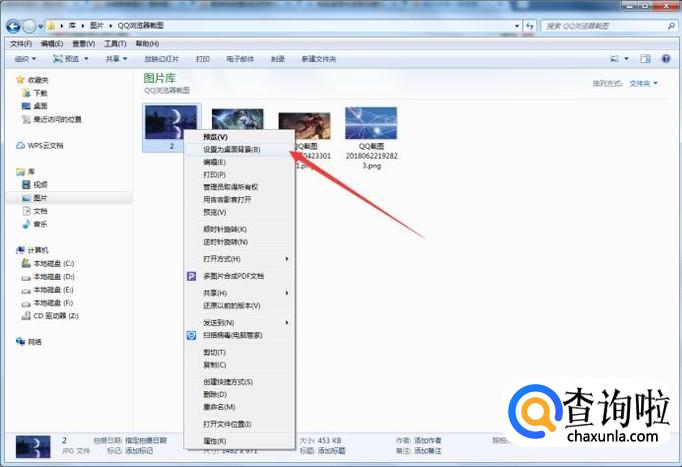Choose 编辑(E) in the context menu
This screenshot has width=682, height=467.
(x=238, y=162)
